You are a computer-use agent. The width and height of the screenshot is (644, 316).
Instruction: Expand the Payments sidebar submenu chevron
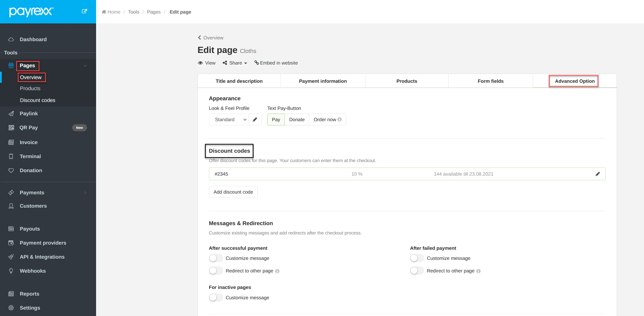click(85, 193)
